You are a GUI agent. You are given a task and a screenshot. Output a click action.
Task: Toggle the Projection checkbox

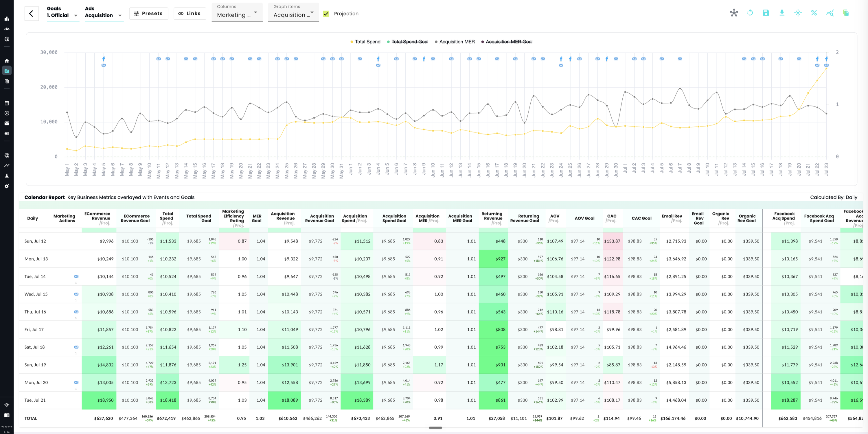tap(326, 14)
